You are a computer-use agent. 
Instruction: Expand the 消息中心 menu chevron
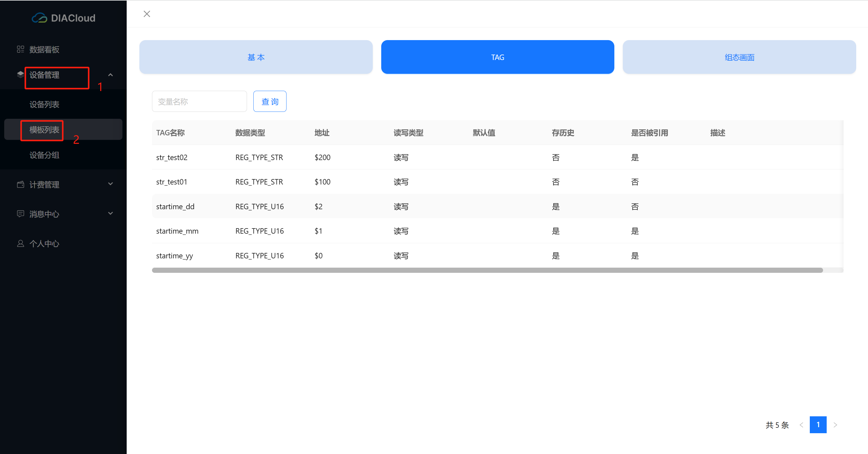click(x=110, y=213)
